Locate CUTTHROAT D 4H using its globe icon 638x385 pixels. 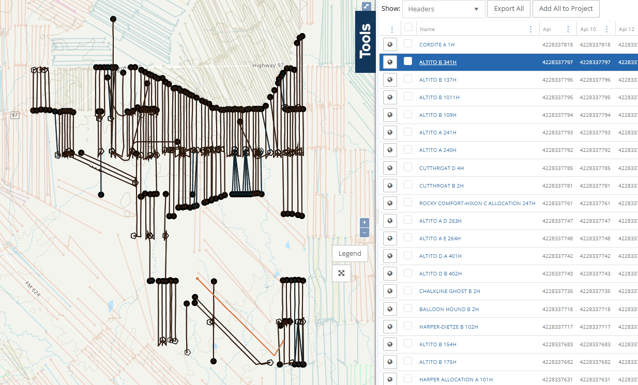pyautogui.click(x=390, y=168)
